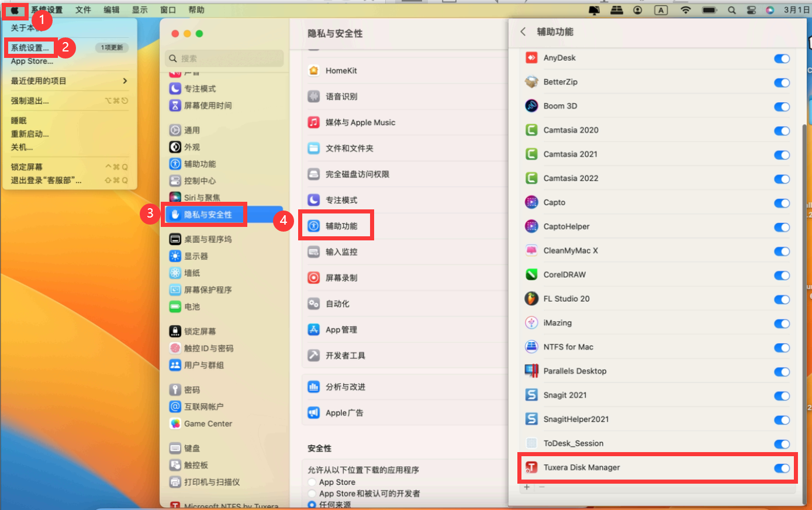Click the Tuxera Disk Manager icon
The height and width of the screenshot is (510, 812).
(531, 467)
